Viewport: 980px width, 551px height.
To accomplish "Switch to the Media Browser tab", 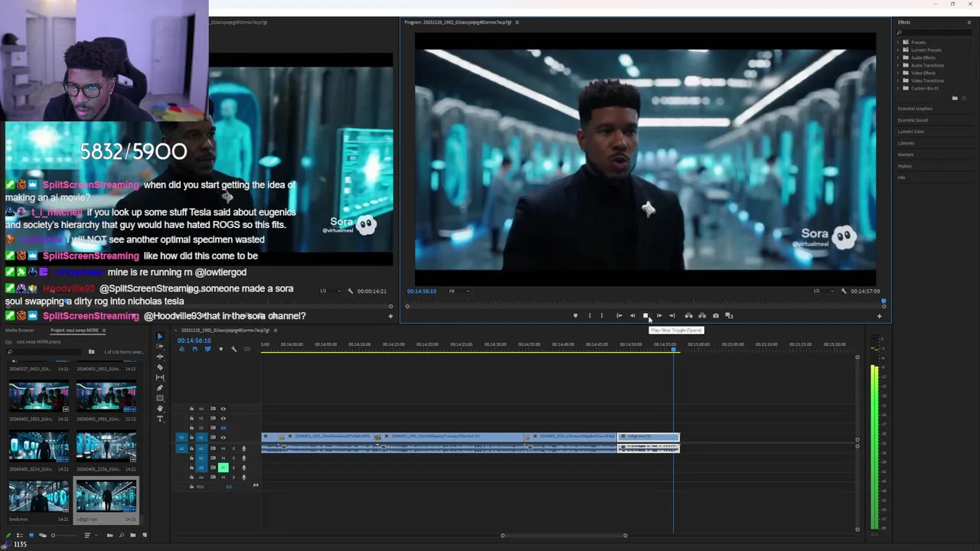I will (x=21, y=331).
